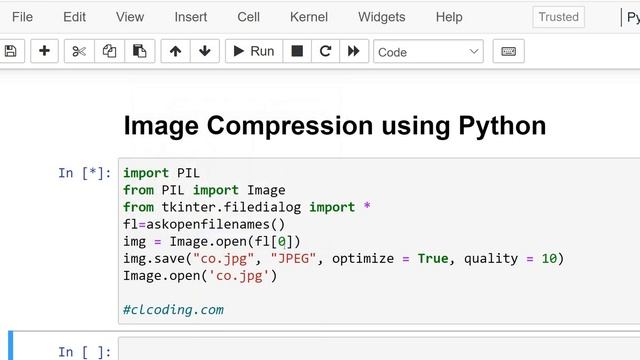Screen dimensions: 640x360
Task: Click the 'fl=askopenfilenames()' code line
Action: click(x=204, y=224)
